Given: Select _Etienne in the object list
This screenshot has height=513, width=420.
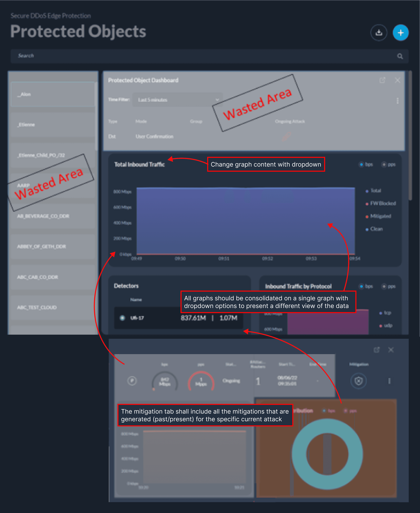Looking at the screenshot, I should pyautogui.click(x=53, y=125).
